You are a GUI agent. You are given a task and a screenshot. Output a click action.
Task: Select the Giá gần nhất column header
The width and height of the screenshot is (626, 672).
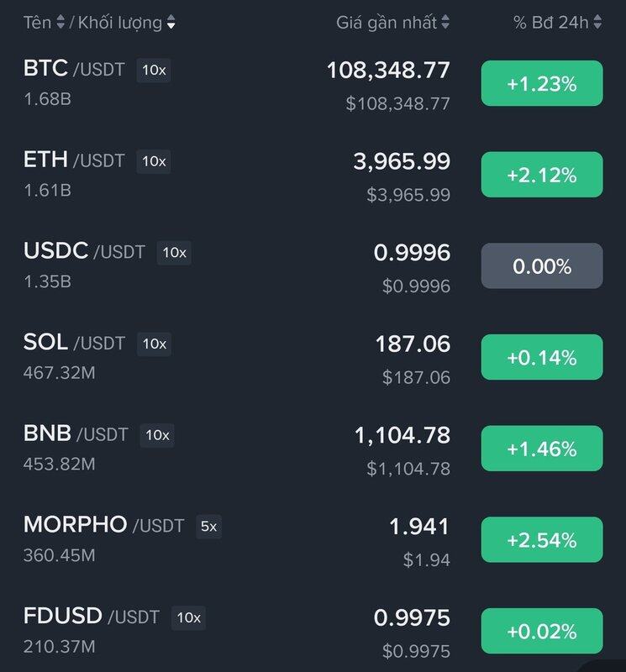coord(387,24)
